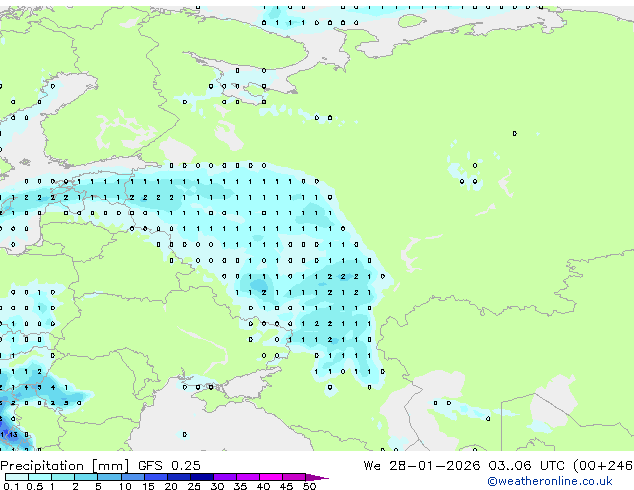634x490 pixels.
Task: Open the weatheronline.co.uk copyright link
Action: [550, 481]
